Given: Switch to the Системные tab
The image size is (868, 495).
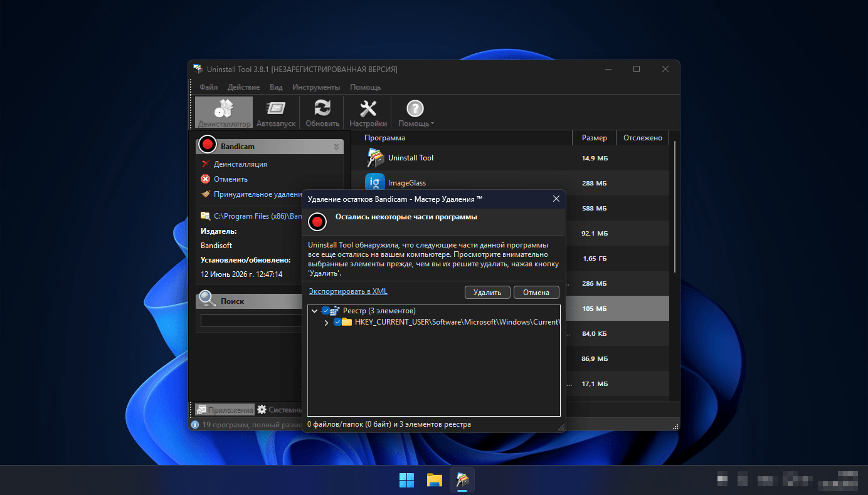Looking at the screenshot, I should click(280, 410).
